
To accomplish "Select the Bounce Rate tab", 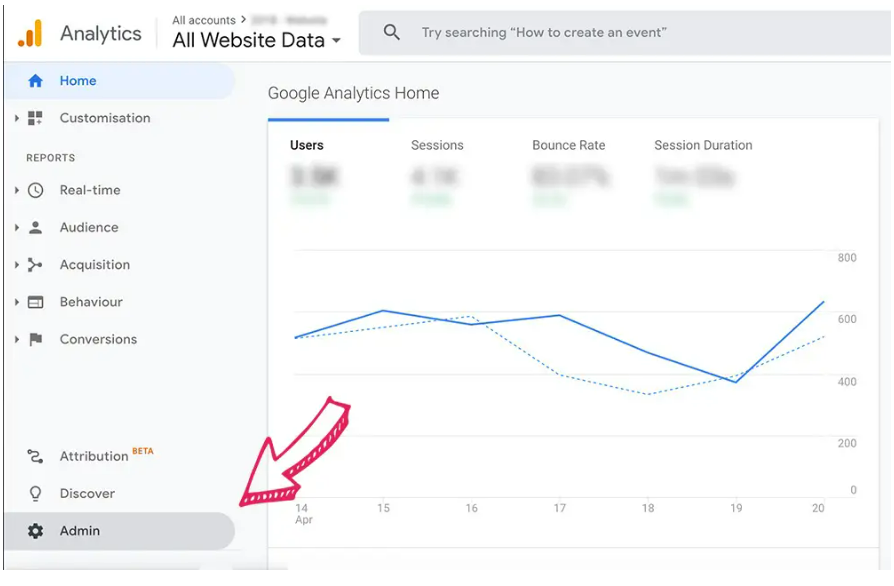I will [568, 145].
